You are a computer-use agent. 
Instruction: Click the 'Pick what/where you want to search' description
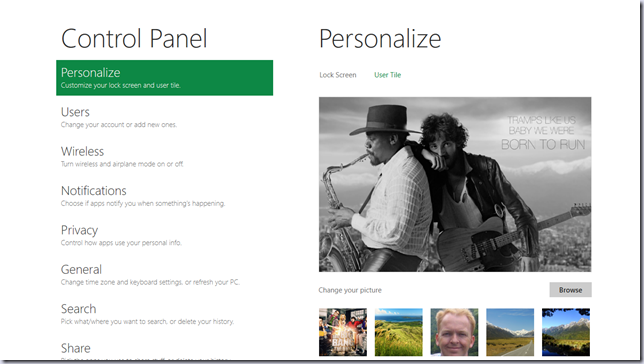tap(147, 321)
